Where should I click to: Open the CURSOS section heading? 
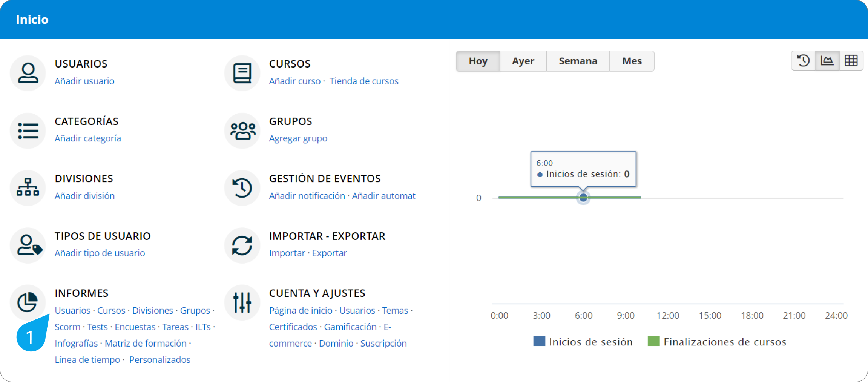pos(290,64)
